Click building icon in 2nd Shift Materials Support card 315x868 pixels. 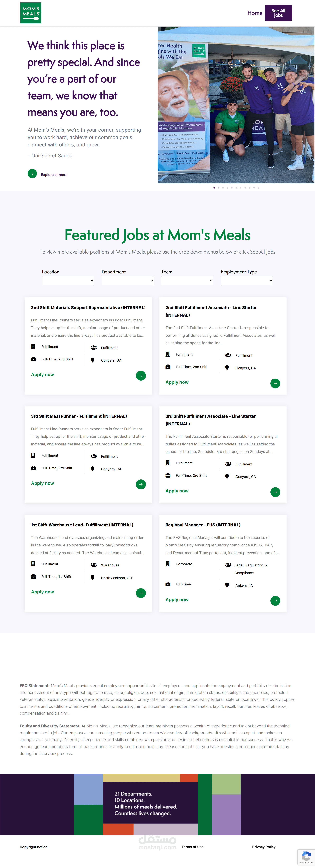click(x=33, y=347)
